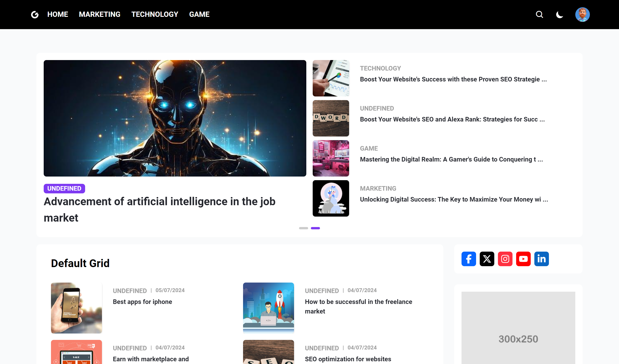Open the GAME navigation item
Image resolution: width=619 pixels, height=364 pixels.
coord(199,15)
